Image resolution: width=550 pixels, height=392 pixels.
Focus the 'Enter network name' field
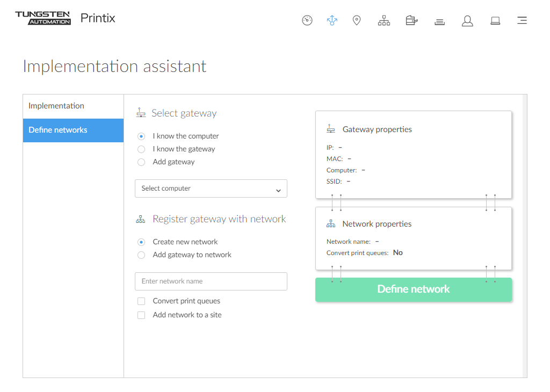coord(211,281)
